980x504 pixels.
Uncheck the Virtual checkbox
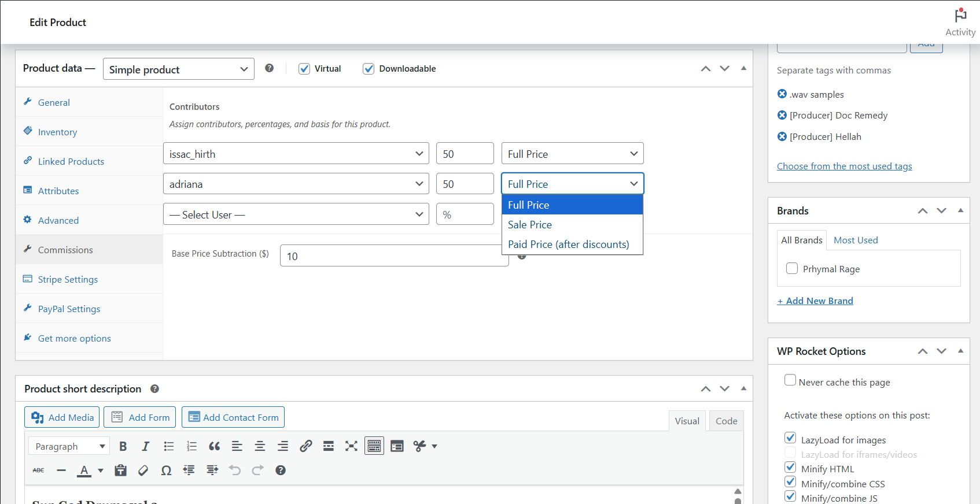304,69
